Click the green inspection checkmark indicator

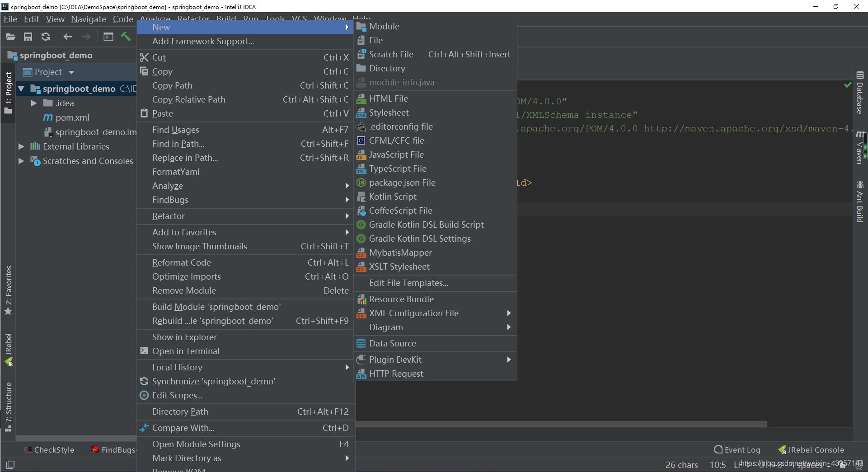pos(848,85)
